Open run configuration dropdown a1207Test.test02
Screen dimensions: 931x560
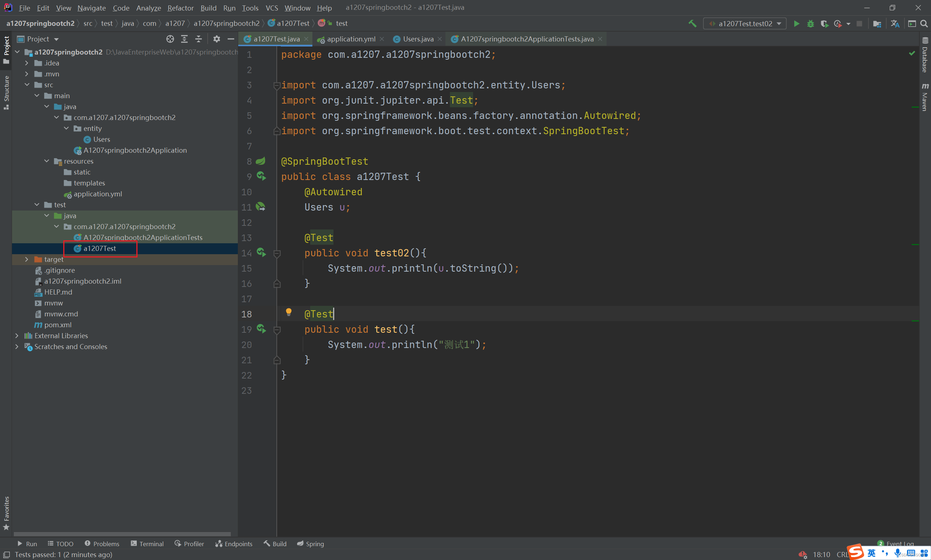click(x=745, y=24)
